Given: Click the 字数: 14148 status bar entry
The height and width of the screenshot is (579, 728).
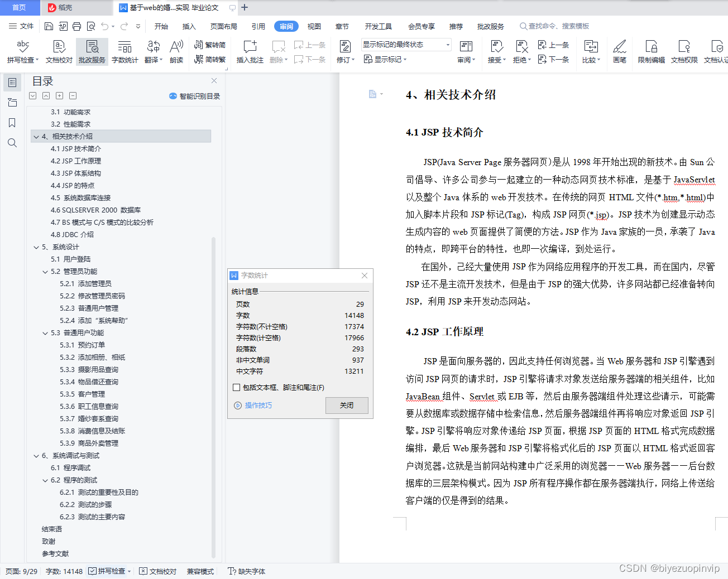Looking at the screenshot, I should click(x=64, y=571).
